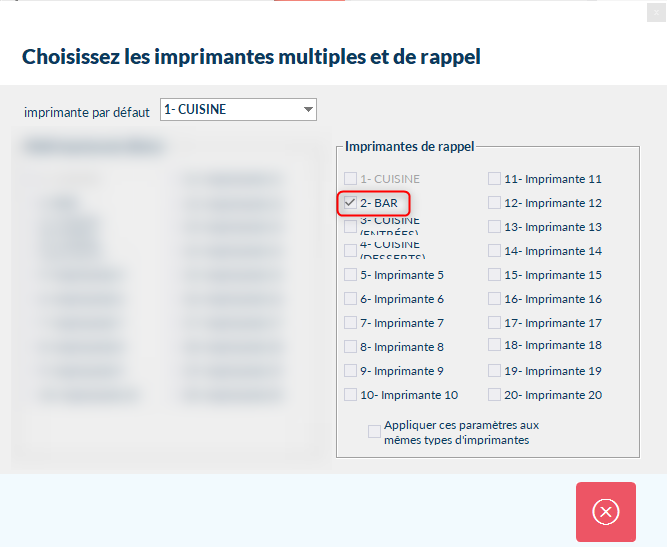Viewport: 667px width, 547px height.
Task: Enable 13- Imprimante 13 reminder printer
Action: pos(494,227)
